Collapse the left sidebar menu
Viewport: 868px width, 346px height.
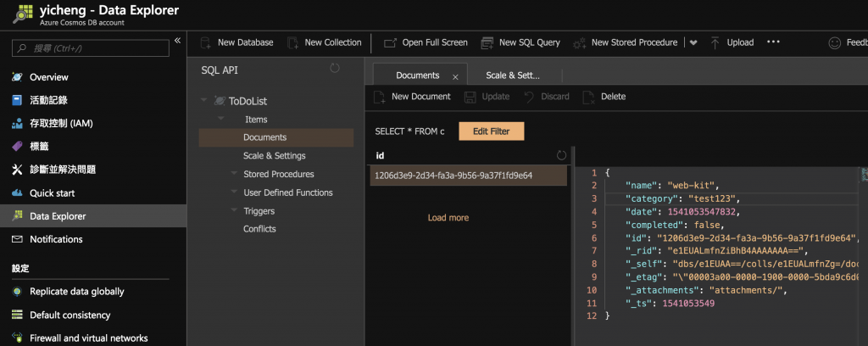(178, 41)
